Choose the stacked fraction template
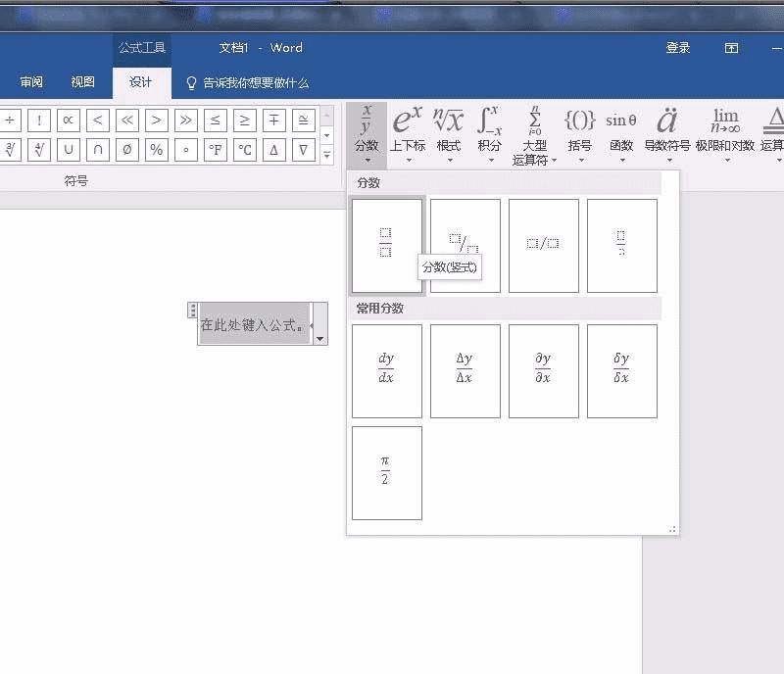Image resolution: width=784 pixels, height=674 pixels. (x=386, y=246)
